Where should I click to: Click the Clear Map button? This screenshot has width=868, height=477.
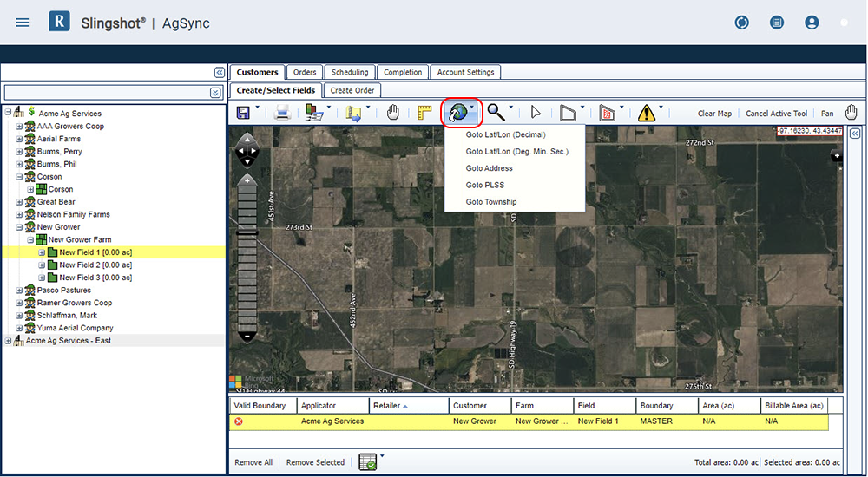[714, 114]
